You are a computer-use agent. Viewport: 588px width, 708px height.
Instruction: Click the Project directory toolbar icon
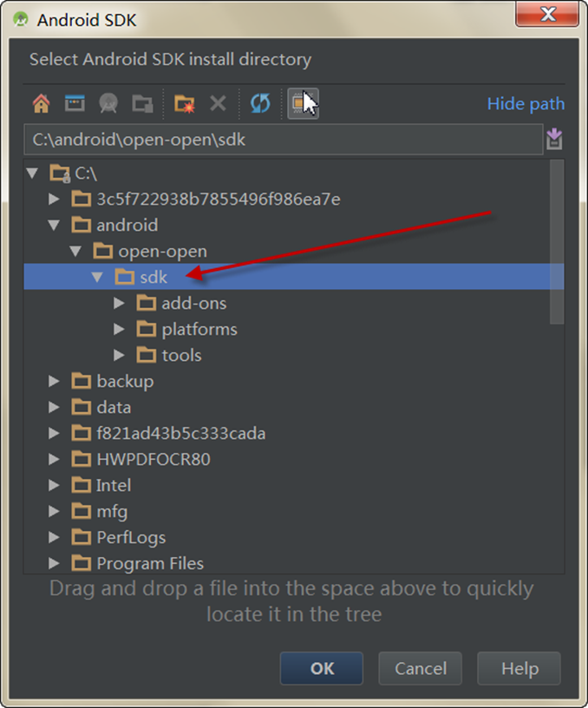click(108, 103)
